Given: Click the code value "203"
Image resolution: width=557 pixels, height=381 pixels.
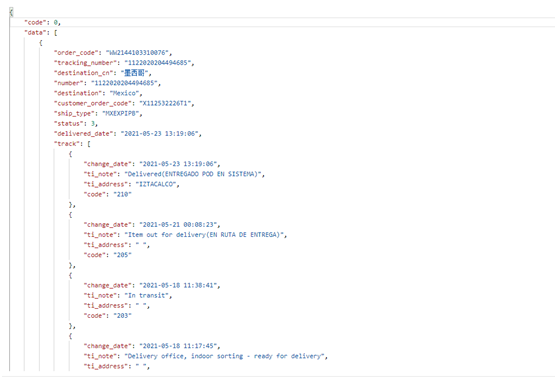Looking at the screenshot, I should [x=123, y=315].
